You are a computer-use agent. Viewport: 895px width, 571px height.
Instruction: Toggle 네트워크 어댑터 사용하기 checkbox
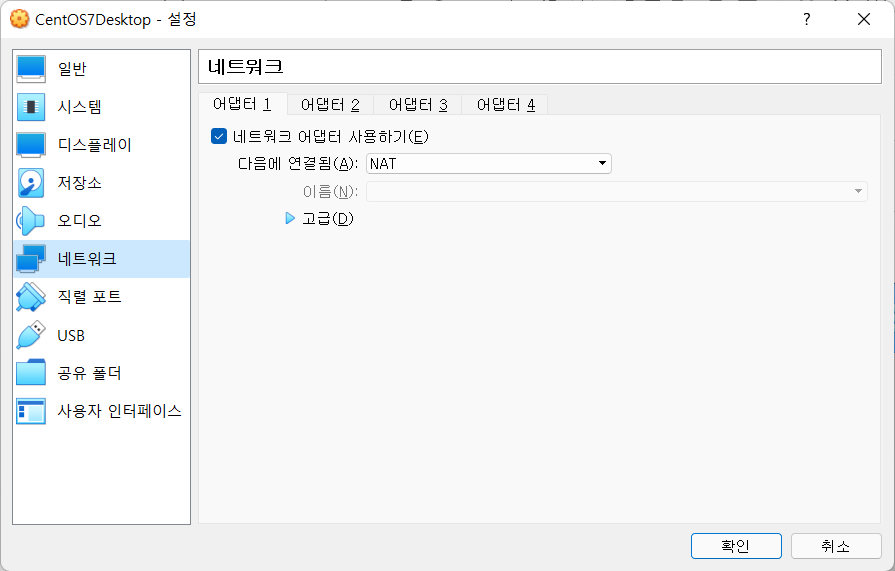219,136
